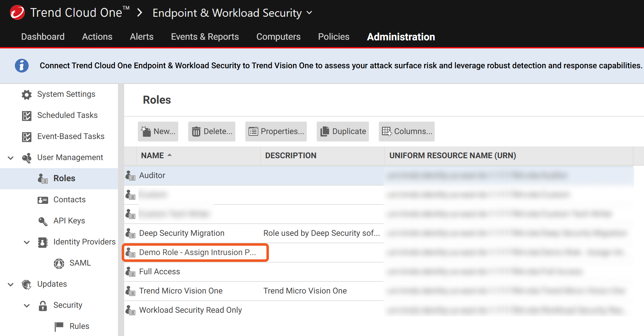Open the Computers tab
Image resolution: width=644 pixels, height=336 pixels.
tap(278, 37)
